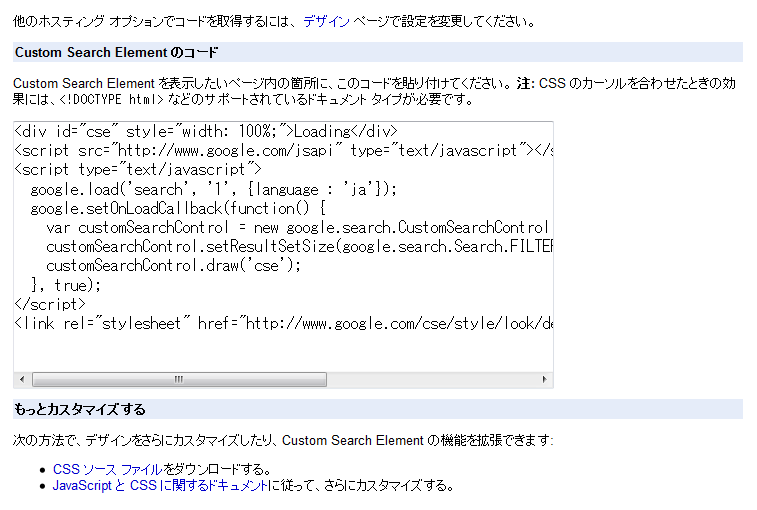Image resolution: width=757 pixels, height=510 pixels.
Task: Click the customSearchControl.draw('cse') code line
Action: click(x=173, y=266)
